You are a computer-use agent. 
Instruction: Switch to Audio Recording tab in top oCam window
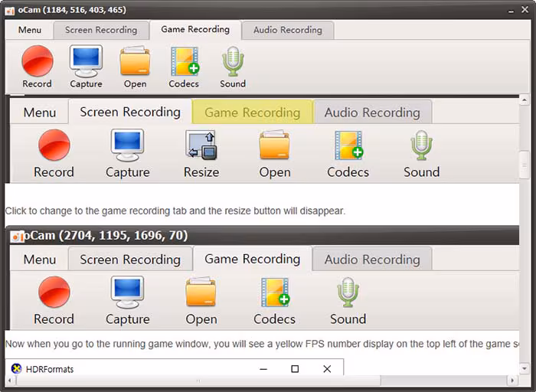(x=288, y=30)
